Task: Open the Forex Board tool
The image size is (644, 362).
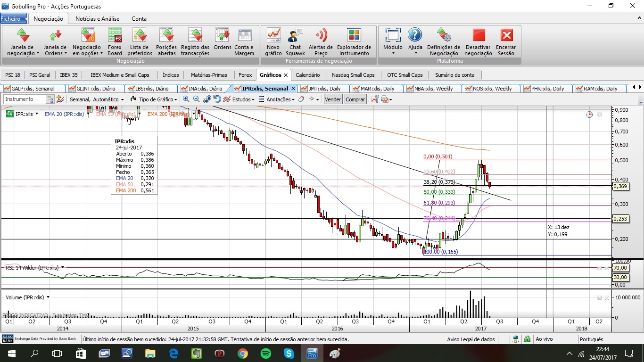Action: click(x=115, y=41)
